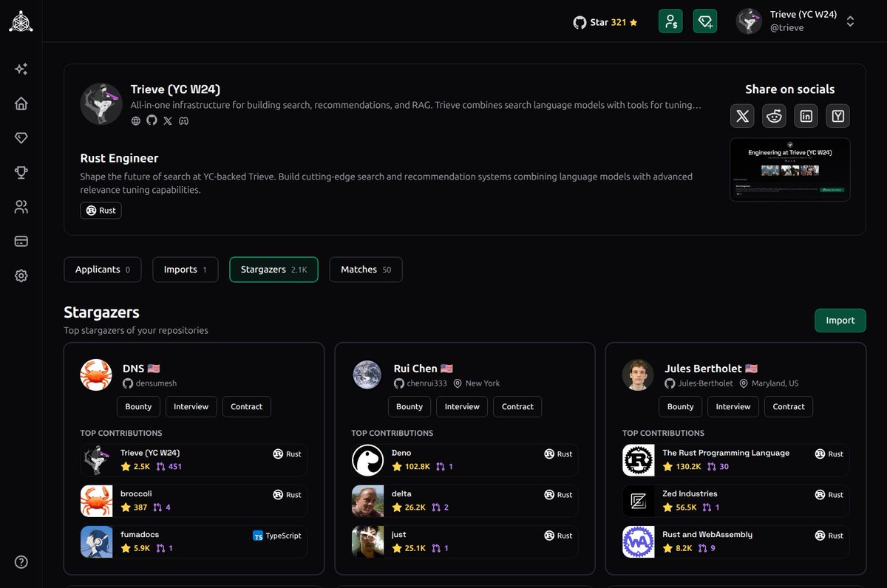Viewport: 887px width, 588px height.
Task: Click Bounty button on Rui Chen card
Action: (x=409, y=407)
